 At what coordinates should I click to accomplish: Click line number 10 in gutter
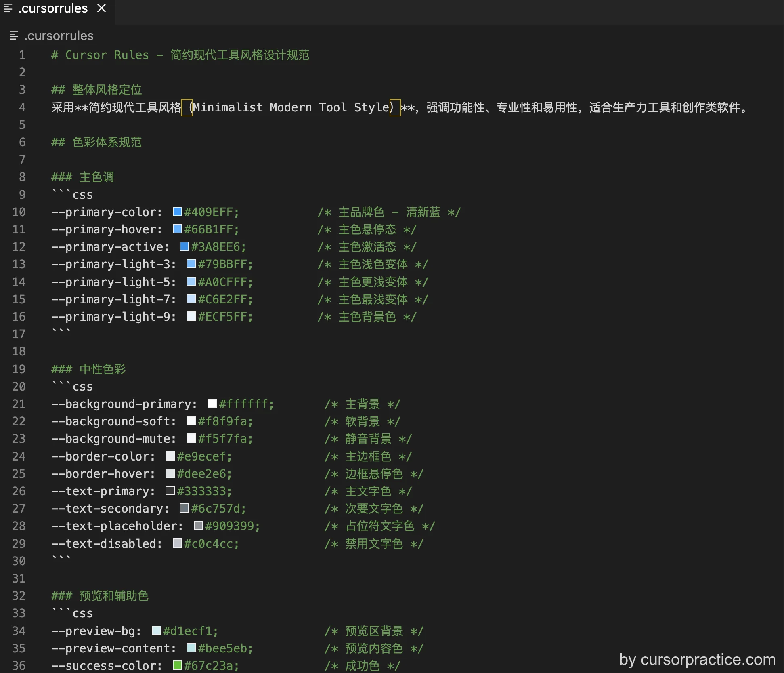click(19, 212)
